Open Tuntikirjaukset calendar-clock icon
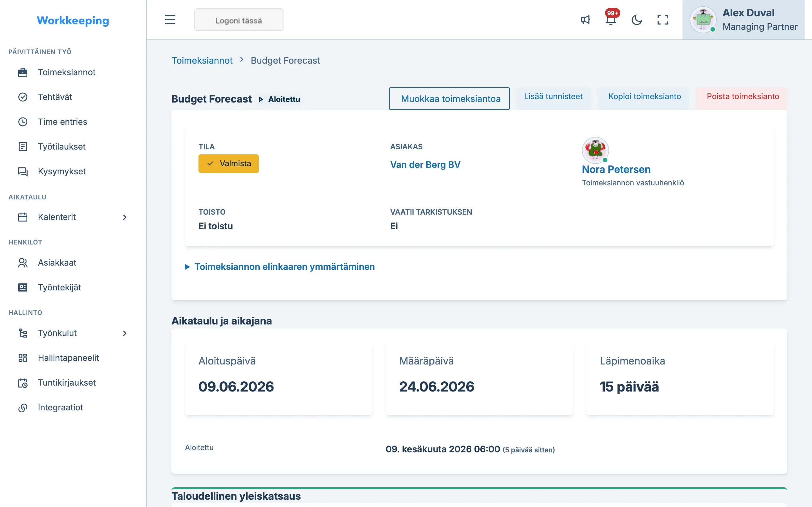This screenshot has width=812, height=507. coord(23,383)
